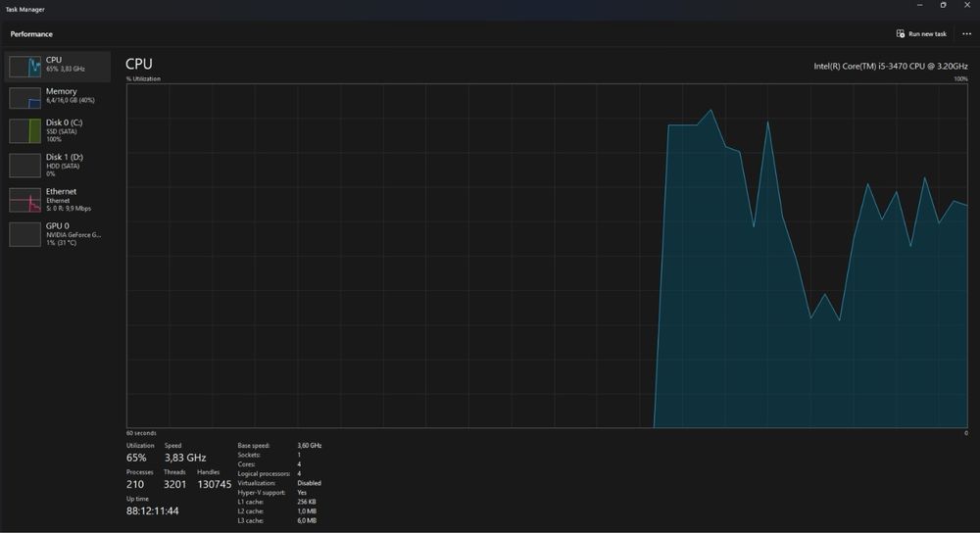The image size is (980, 533).
Task: Open the three-dot more options menu
Action: pyautogui.click(x=966, y=33)
